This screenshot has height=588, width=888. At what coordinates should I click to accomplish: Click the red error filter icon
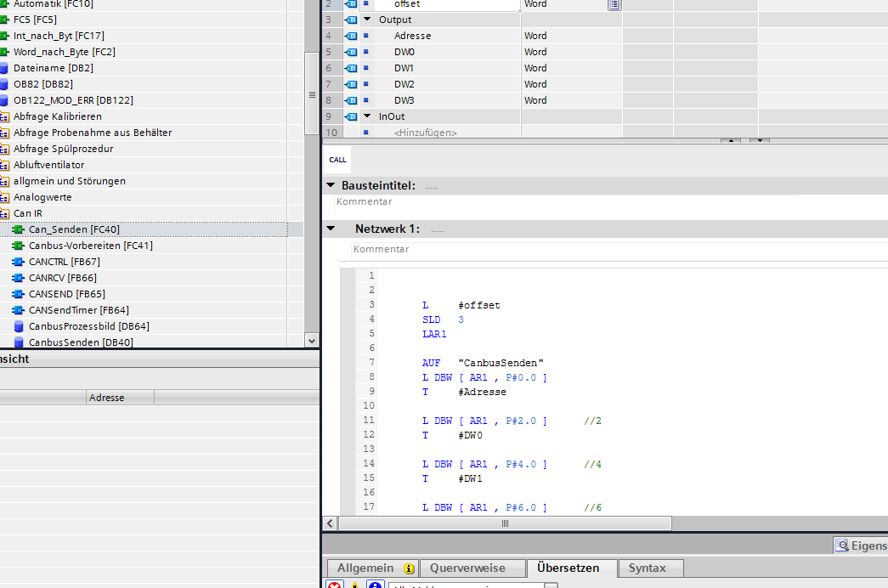(335, 585)
